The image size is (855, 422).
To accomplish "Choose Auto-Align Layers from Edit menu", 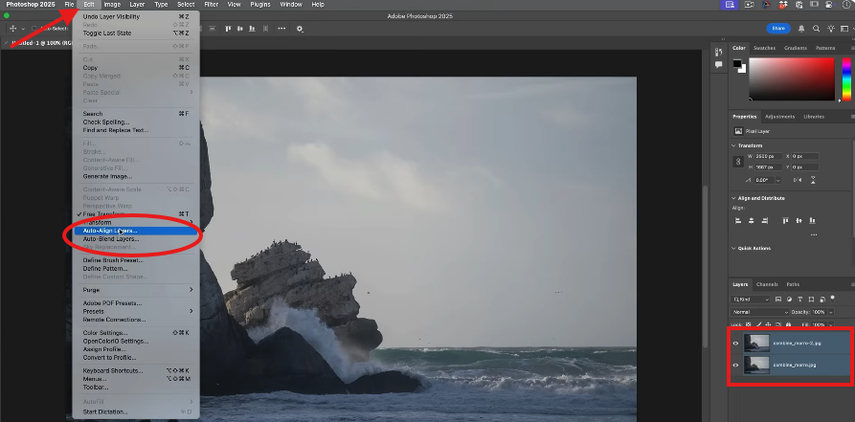I will pos(136,231).
